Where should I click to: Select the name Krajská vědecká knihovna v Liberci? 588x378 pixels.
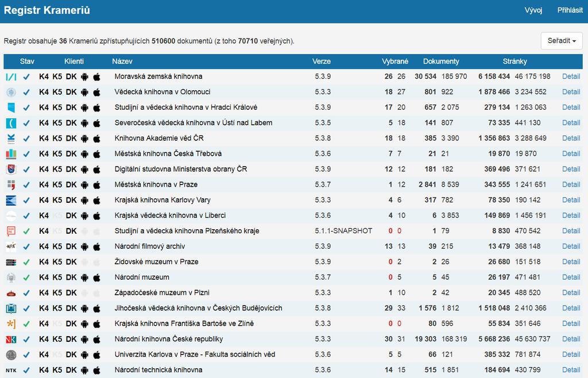170,215
